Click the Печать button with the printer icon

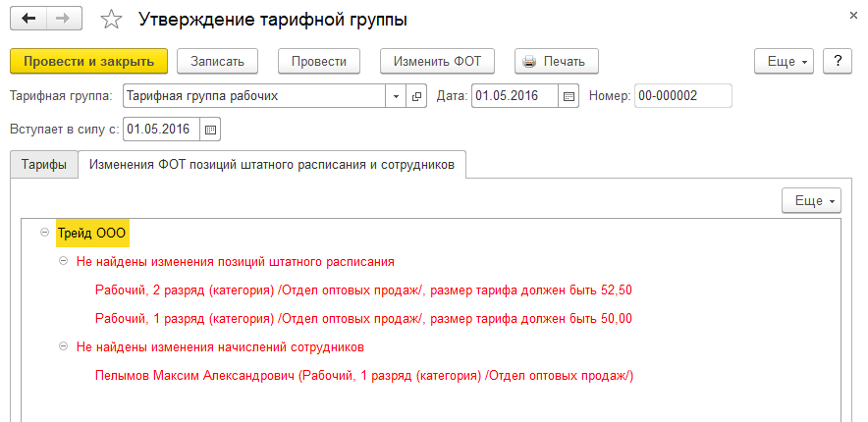pos(556,61)
